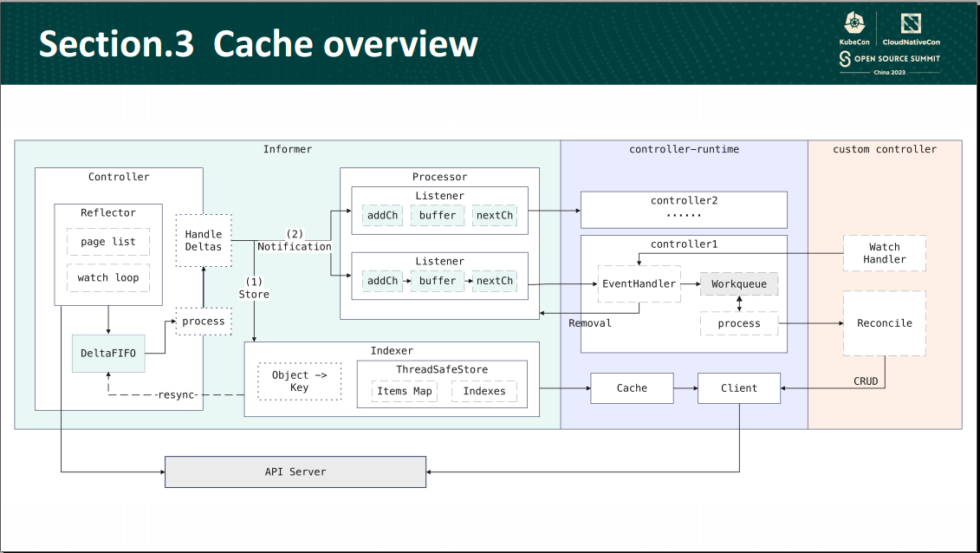Click the Client box
The image size is (980, 553).
[x=739, y=387]
